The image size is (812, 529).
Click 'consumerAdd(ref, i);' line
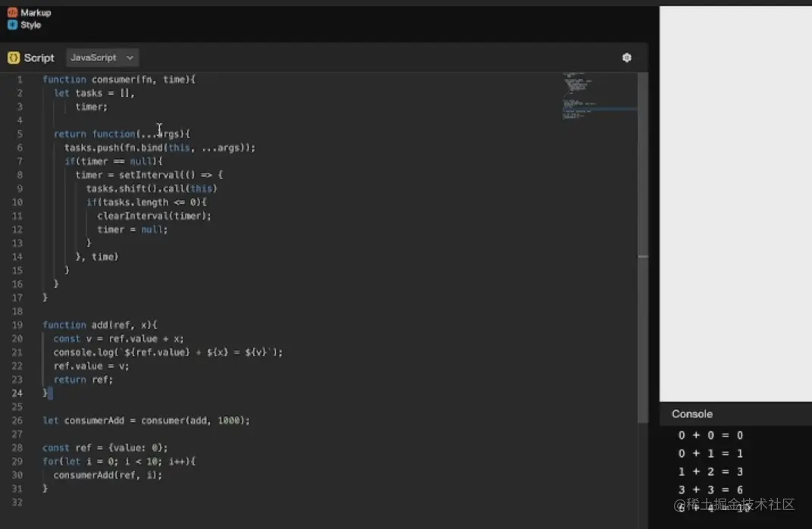click(108, 475)
